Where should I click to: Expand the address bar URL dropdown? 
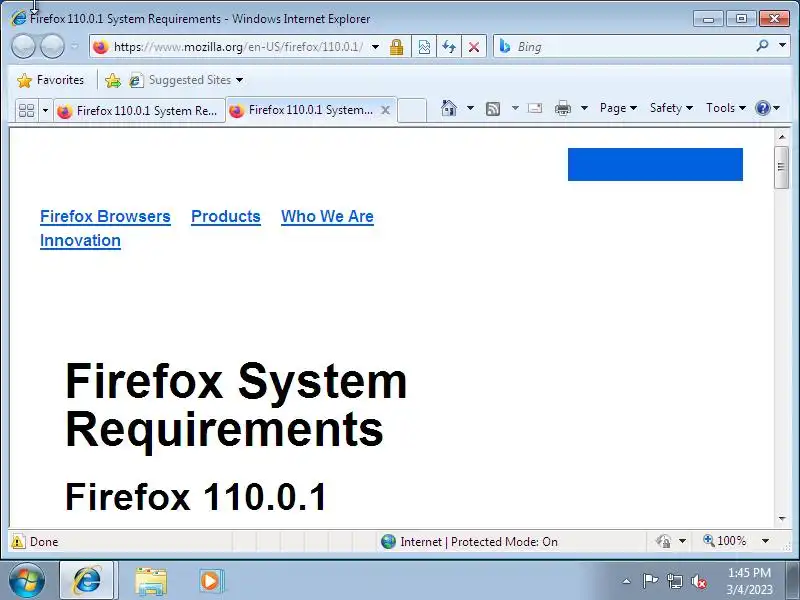pyautogui.click(x=376, y=47)
